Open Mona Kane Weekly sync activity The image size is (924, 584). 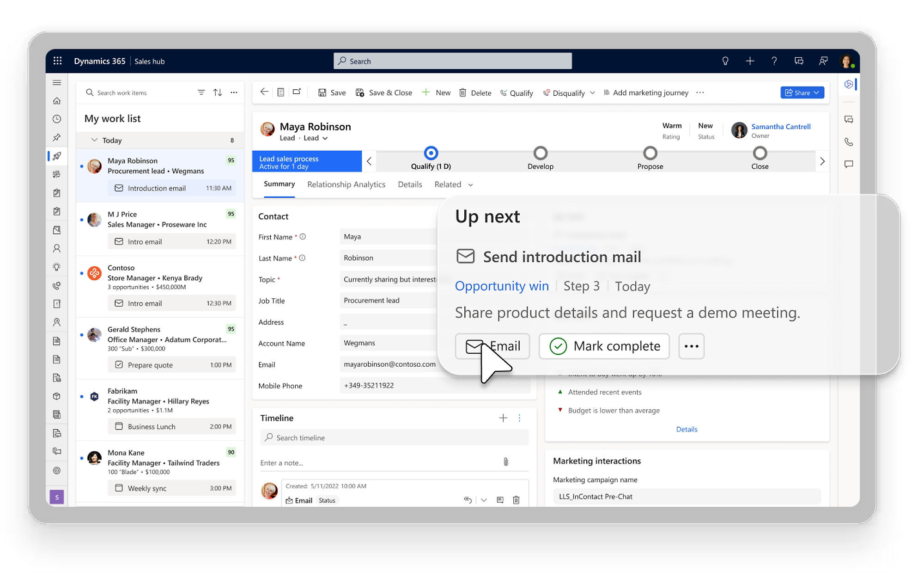(x=172, y=488)
